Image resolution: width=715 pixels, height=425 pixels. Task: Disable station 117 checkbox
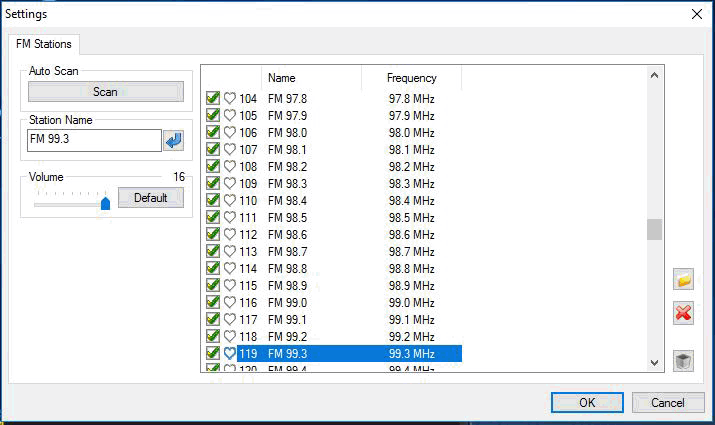212,319
